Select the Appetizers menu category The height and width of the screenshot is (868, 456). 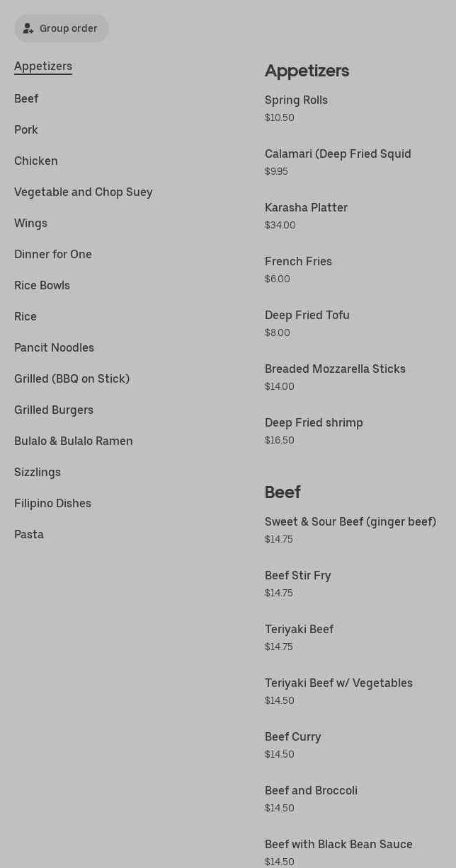(x=43, y=66)
